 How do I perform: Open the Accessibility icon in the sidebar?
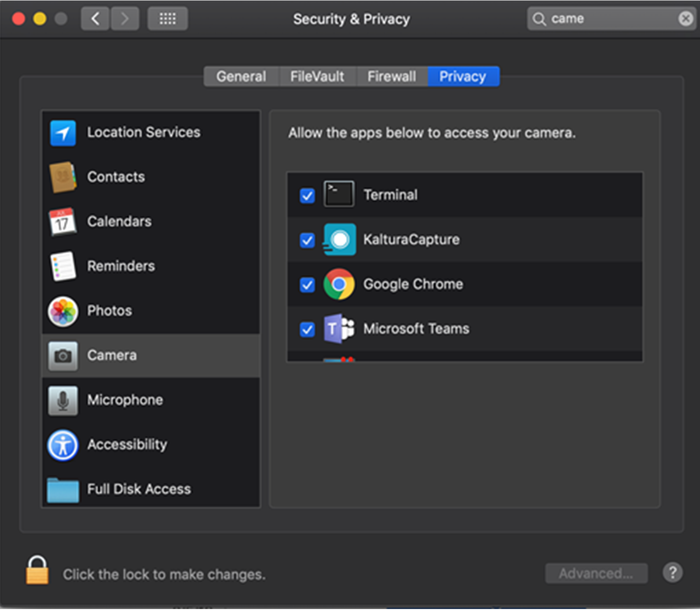[63, 445]
